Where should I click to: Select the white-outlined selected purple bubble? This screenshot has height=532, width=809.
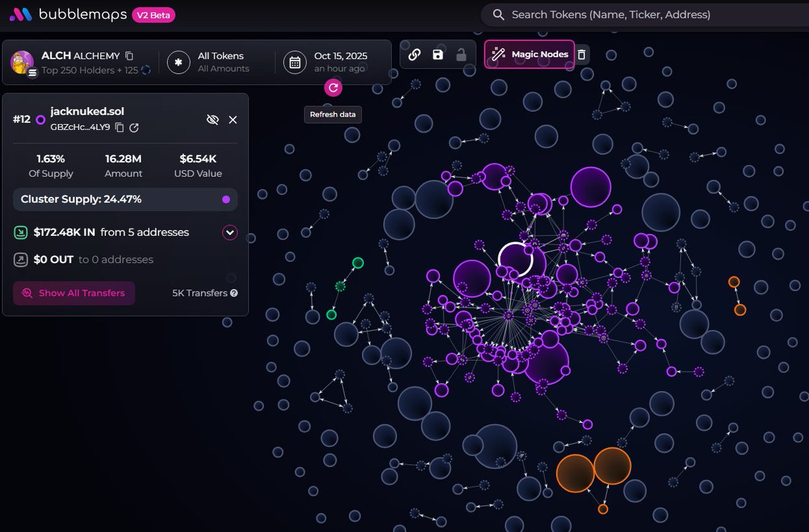[516, 260]
